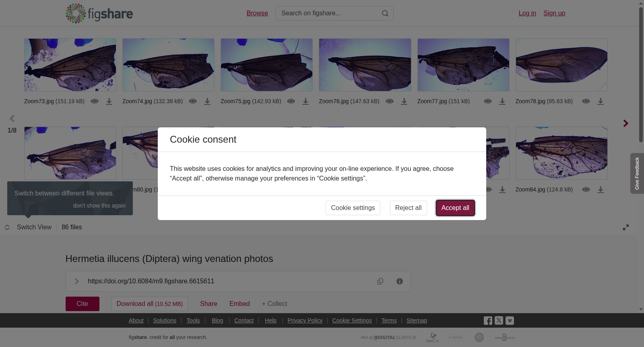Show DOI info icon

[x=400, y=281]
